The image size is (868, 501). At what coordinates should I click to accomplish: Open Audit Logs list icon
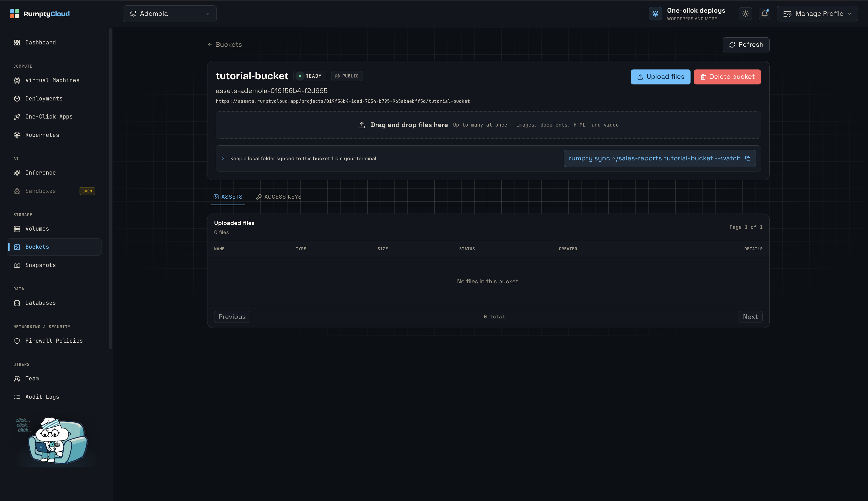pyautogui.click(x=17, y=397)
